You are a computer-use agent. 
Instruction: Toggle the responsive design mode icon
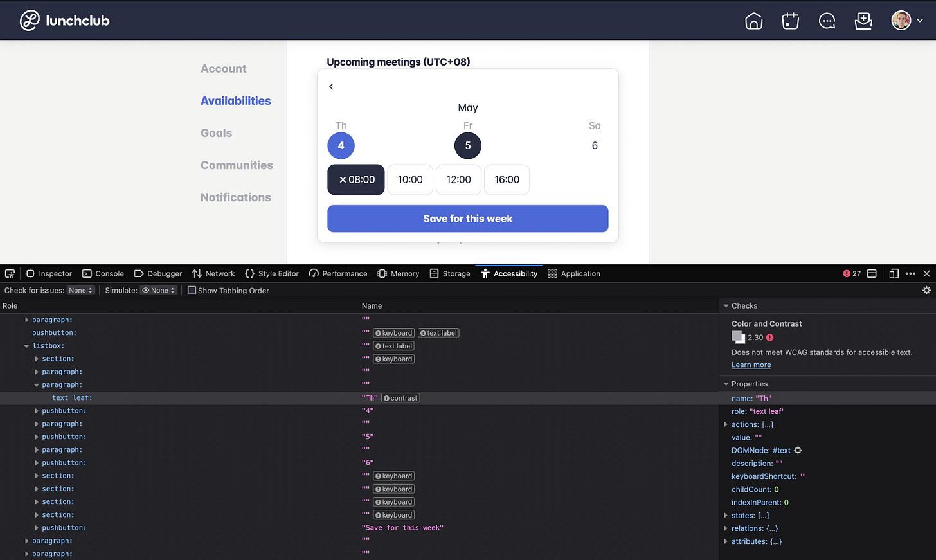[x=894, y=273]
